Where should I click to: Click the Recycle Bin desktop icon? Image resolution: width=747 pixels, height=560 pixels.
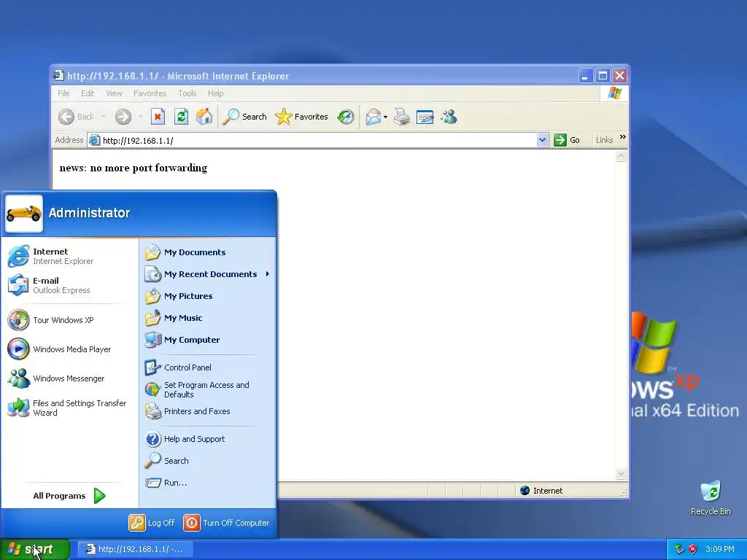coord(711,498)
